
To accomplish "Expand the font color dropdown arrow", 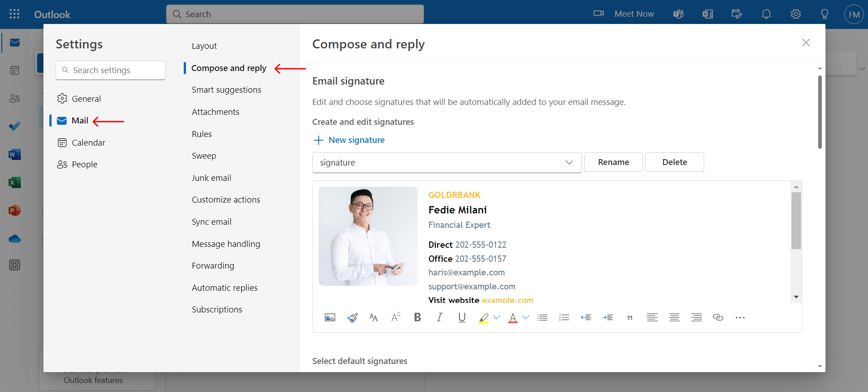I will coord(526,317).
